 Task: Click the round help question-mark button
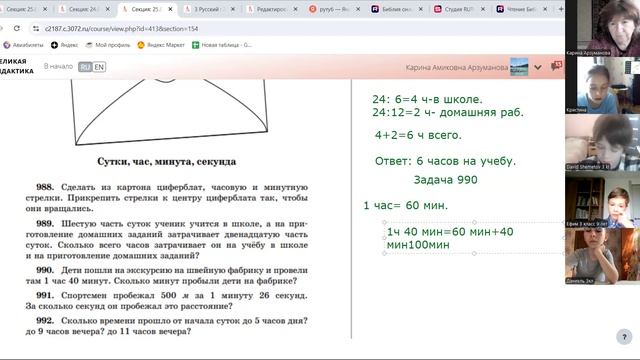tap(624, 337)
